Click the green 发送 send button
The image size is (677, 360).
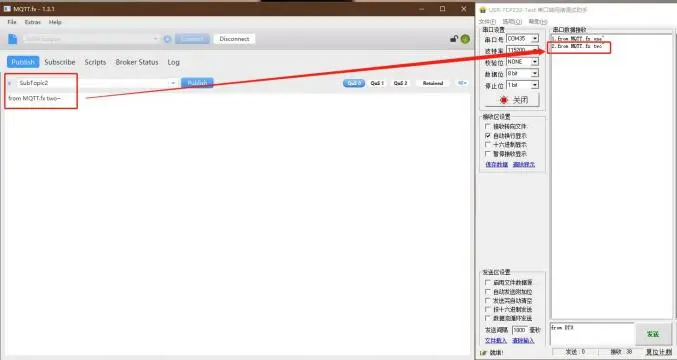[x=653, y=334]
